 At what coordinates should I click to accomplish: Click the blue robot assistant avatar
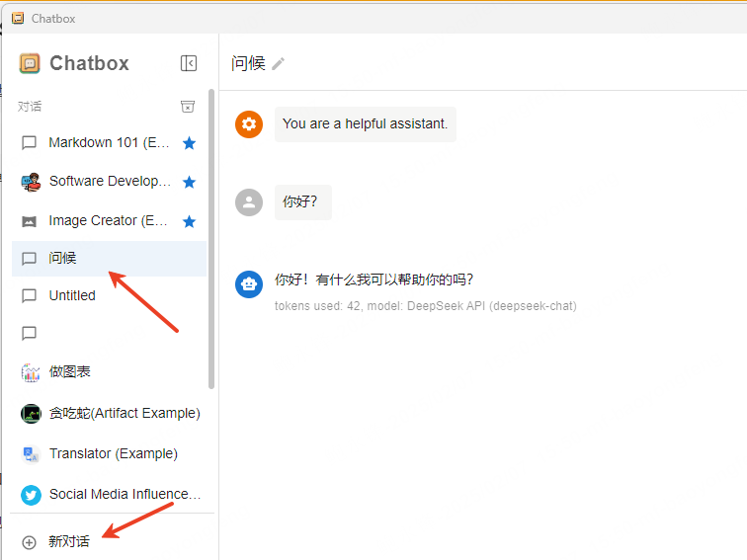249,284
